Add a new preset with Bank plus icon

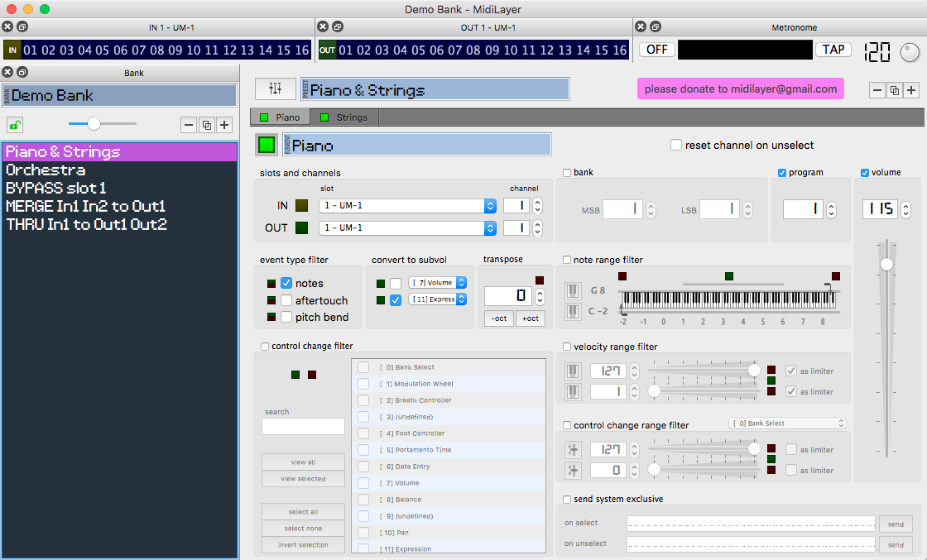point(224,125)
